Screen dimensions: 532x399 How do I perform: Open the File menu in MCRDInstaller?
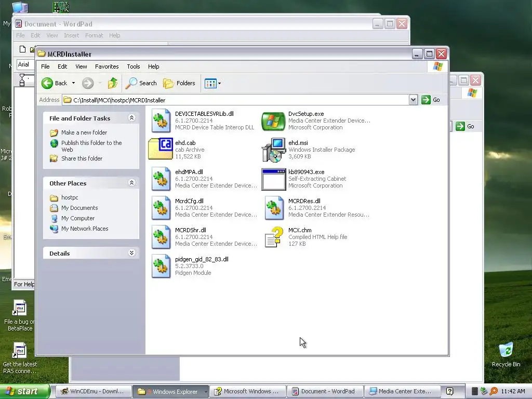(45, 66)
